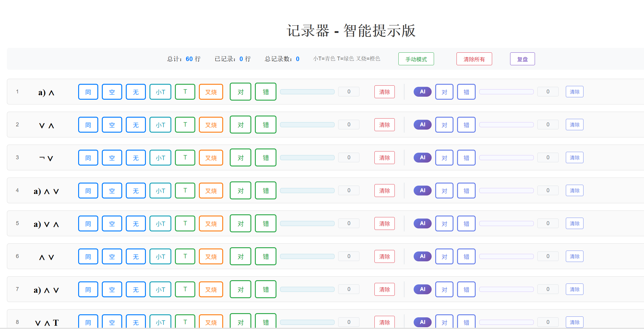Open the 复盘 review button
This screenshot has height=329, width=644.
click(x=522, y=59)
